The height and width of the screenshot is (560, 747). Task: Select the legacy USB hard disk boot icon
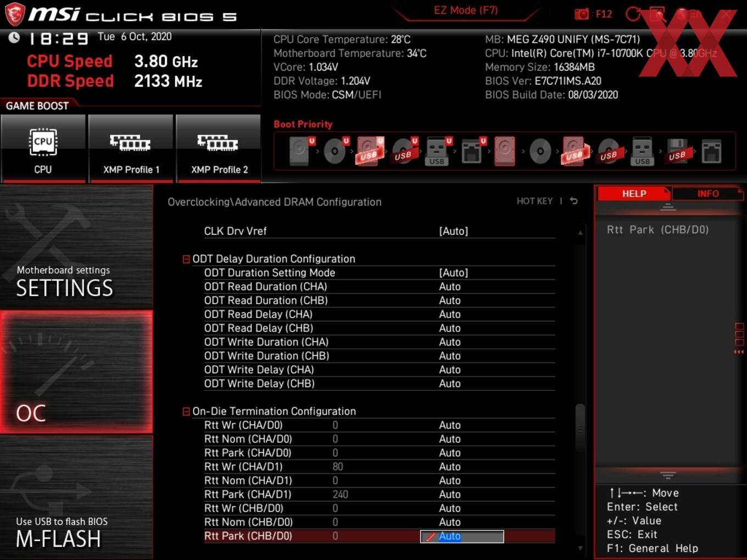[x=574, y=151]
